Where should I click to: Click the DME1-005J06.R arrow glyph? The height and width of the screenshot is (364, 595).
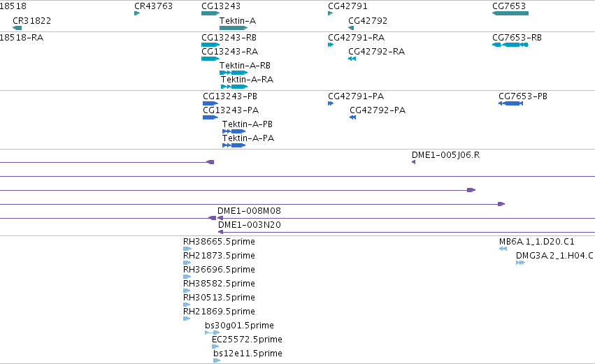click(x=414, y=162)
